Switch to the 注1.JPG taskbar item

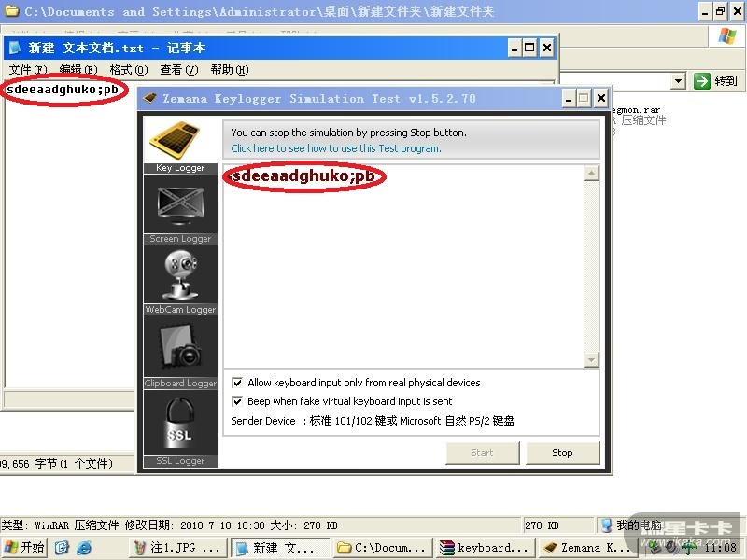pos(176,548)
